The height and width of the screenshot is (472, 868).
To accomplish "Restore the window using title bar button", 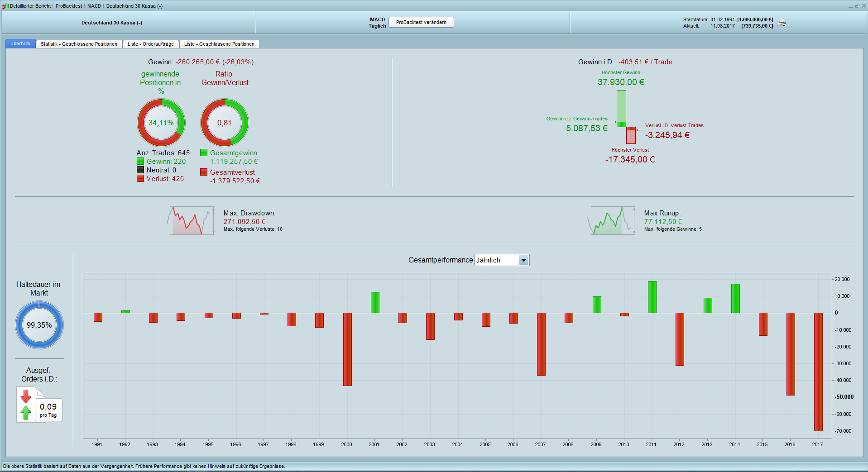I will (857, 5).
